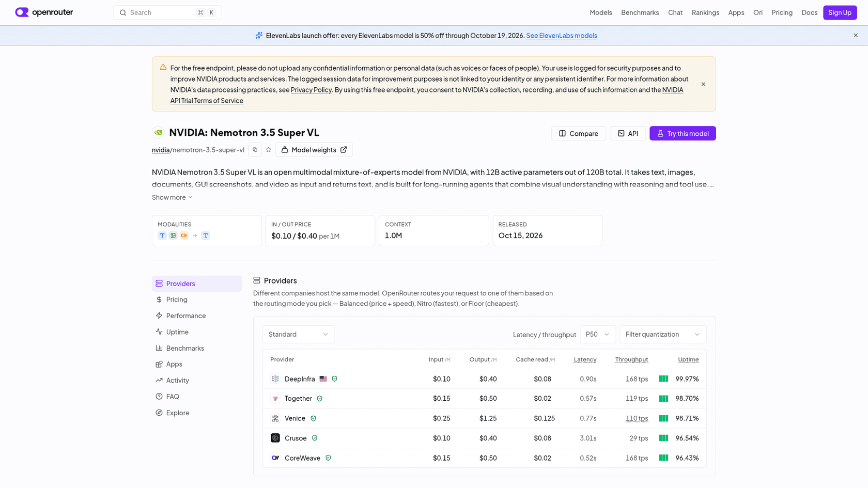The image size is (868, 488).
Task: Open Docs in top navigation
Action: point(810,12)
